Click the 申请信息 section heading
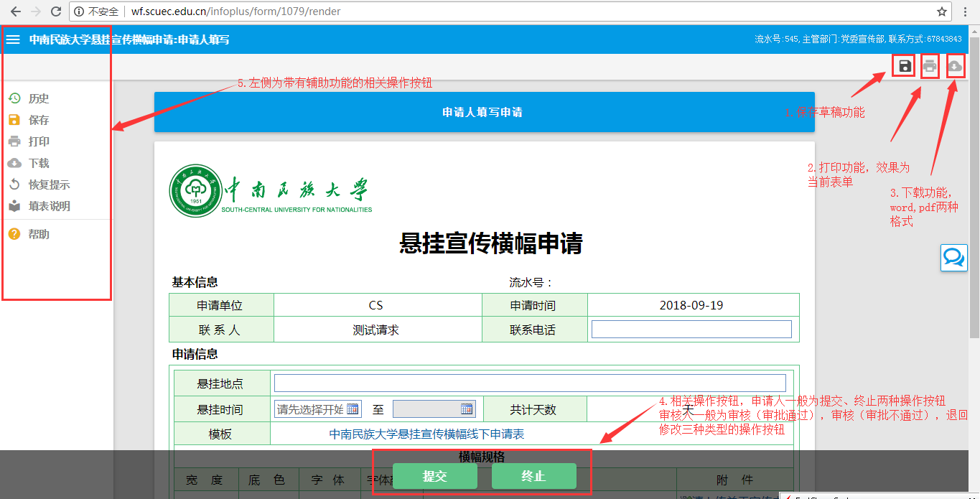Image resolution: width=980 pixels, height=499 pixels. 195,354
